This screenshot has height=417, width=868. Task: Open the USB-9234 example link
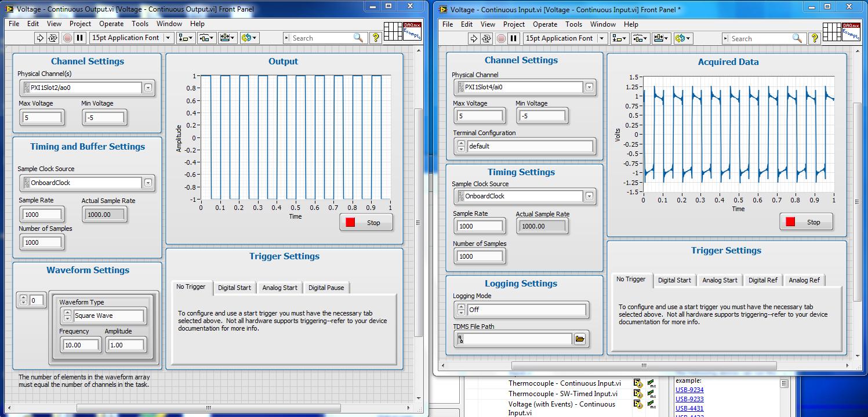(689, 390)
